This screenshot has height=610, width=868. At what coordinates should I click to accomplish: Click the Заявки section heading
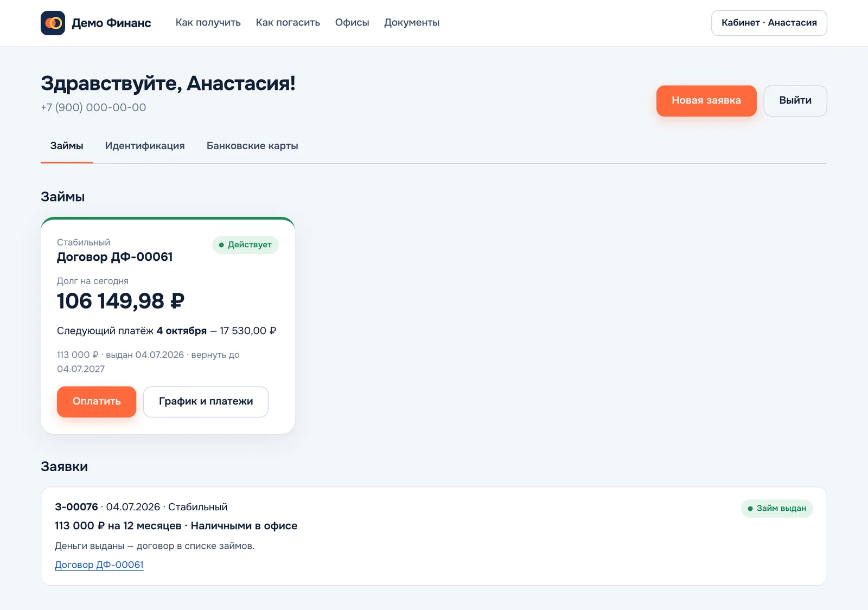click(x=64, y=467)
